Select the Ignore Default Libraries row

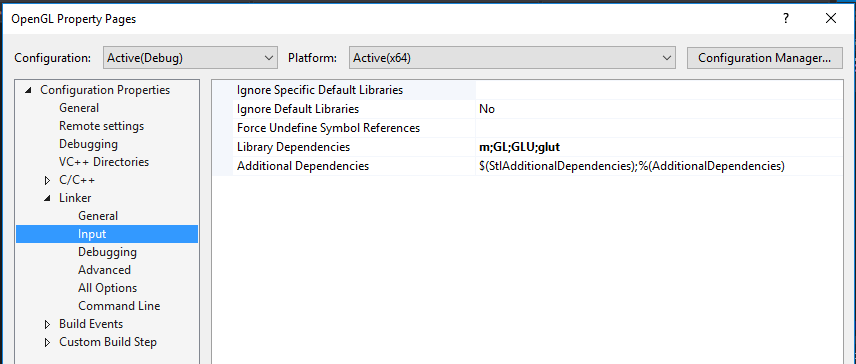tap(537, 109)
